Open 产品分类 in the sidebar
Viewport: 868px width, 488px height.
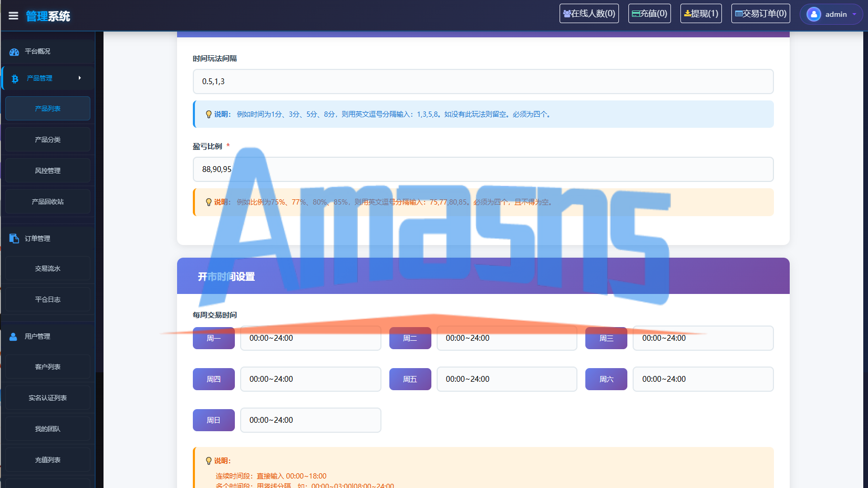tap(48, 139)
